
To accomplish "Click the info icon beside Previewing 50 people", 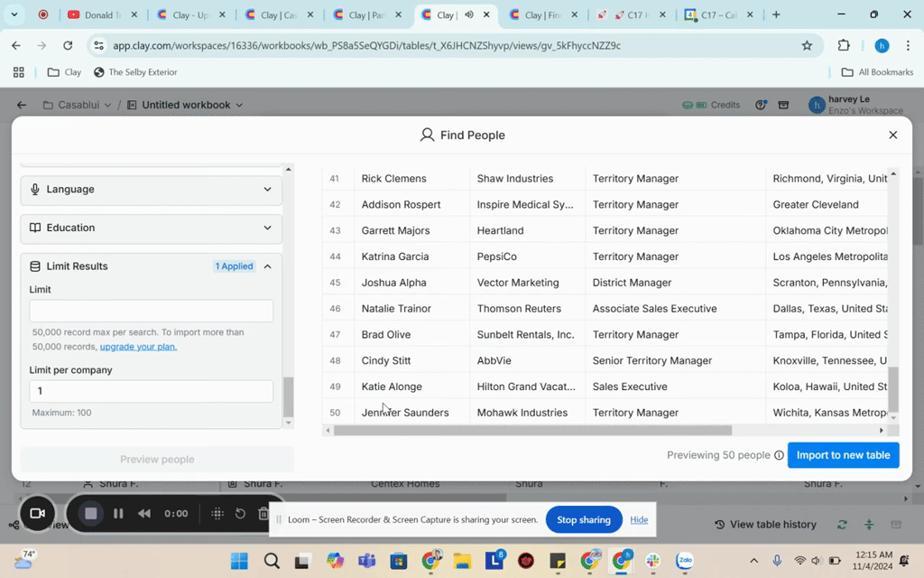I will [779, 455].
